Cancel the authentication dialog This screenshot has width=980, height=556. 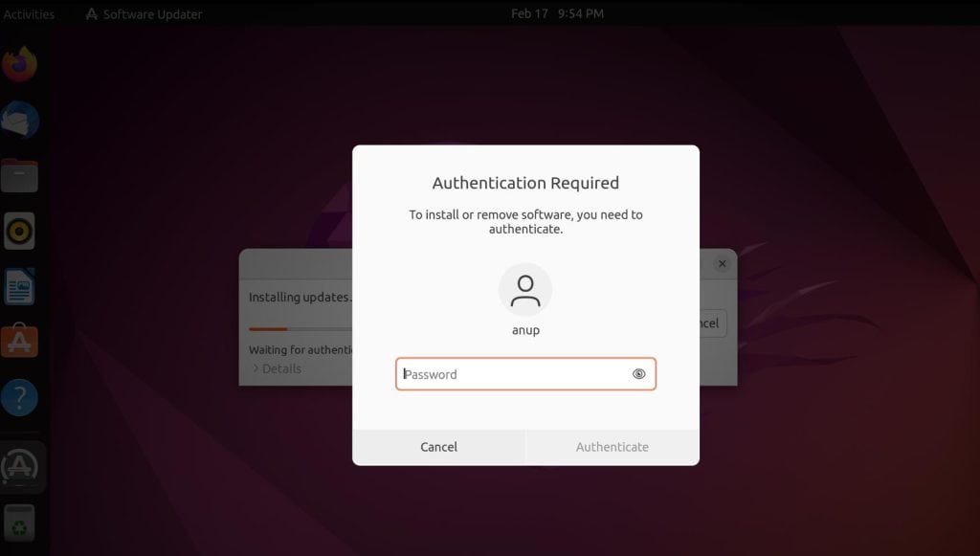438,446
